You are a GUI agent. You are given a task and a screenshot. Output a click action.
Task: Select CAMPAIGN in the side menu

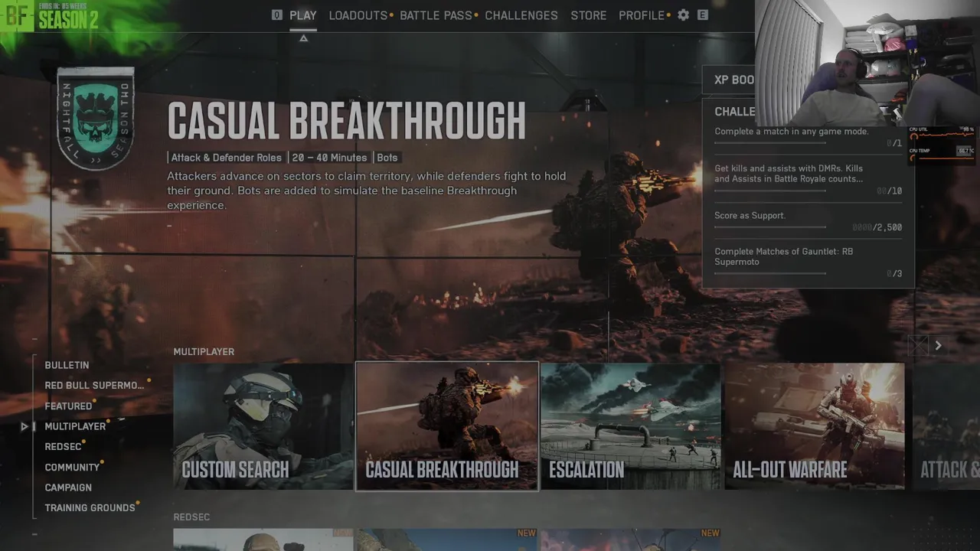68,487
